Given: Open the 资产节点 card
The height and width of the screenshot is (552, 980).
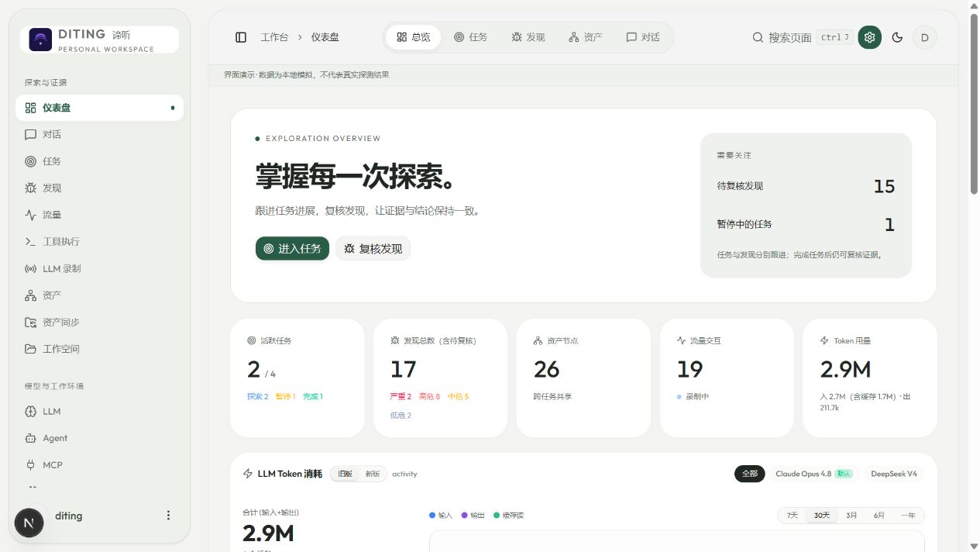Looking at the screenshot, I should [x=583, y=378].
